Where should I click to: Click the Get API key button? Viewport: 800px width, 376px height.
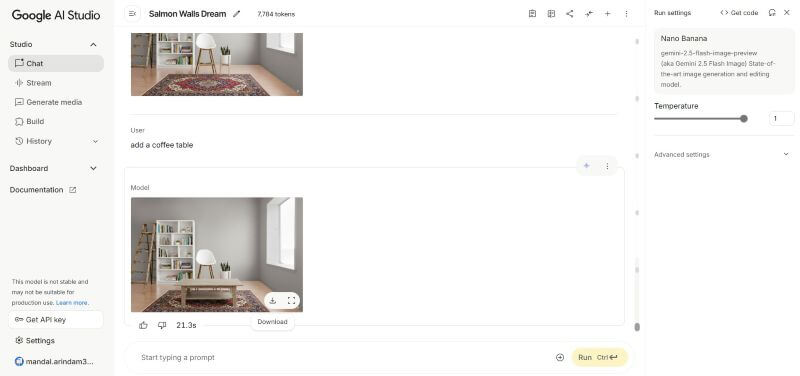pyautogui.click(x=56, y=320)
